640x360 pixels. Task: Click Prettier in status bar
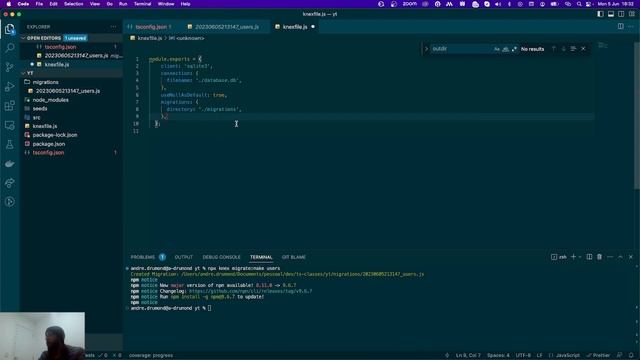pyautogui.click(x=599, y=355)
